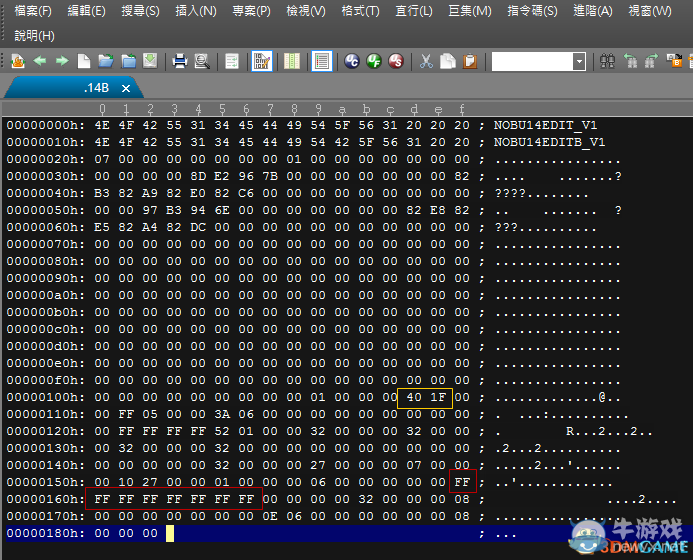Click the find next icon with right arrow
Viewport: 693px width, 560px height.
tap(651, 61)
